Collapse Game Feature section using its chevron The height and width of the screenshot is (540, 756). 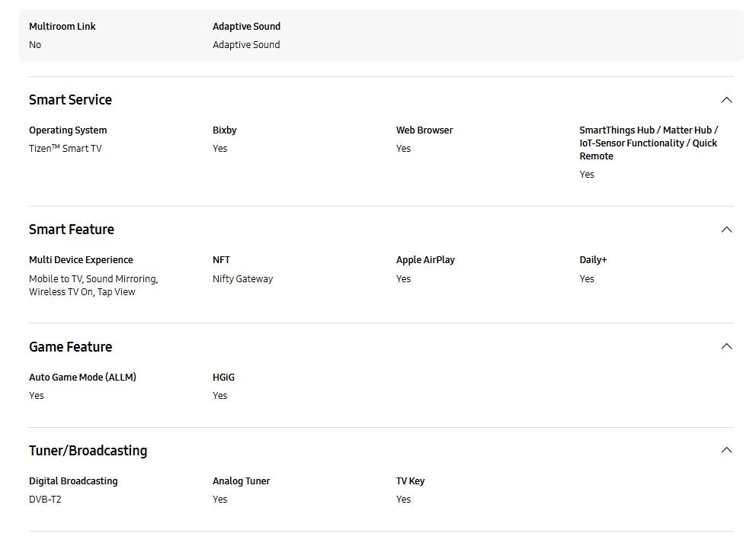tap(726, 346)
